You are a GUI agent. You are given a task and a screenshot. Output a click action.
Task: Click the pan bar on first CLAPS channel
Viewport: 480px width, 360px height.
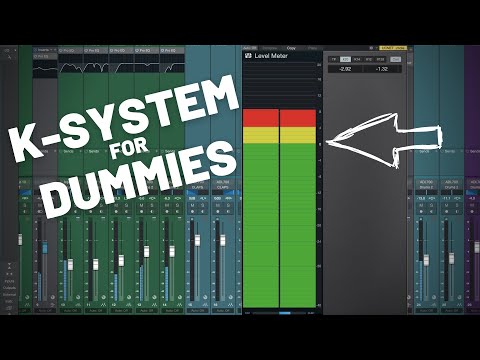coord(197,193)
